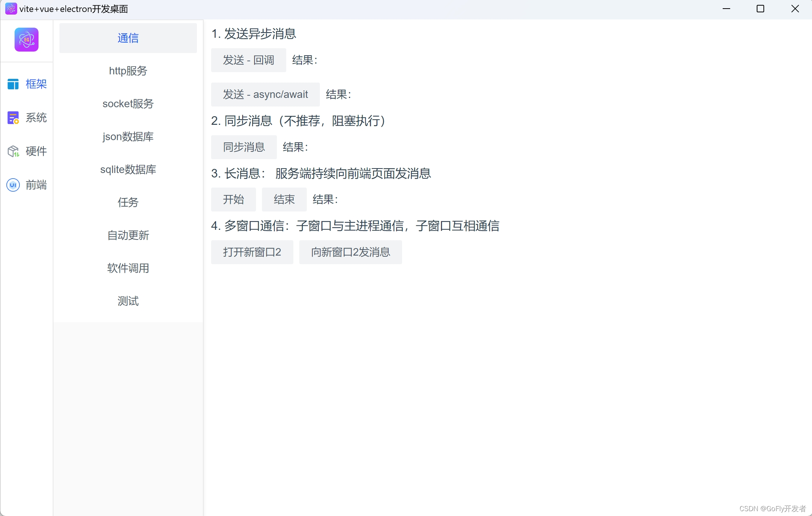Click the 系统 system sidebar icon
This screenshot has height=516, width=812.
(13, 118)
